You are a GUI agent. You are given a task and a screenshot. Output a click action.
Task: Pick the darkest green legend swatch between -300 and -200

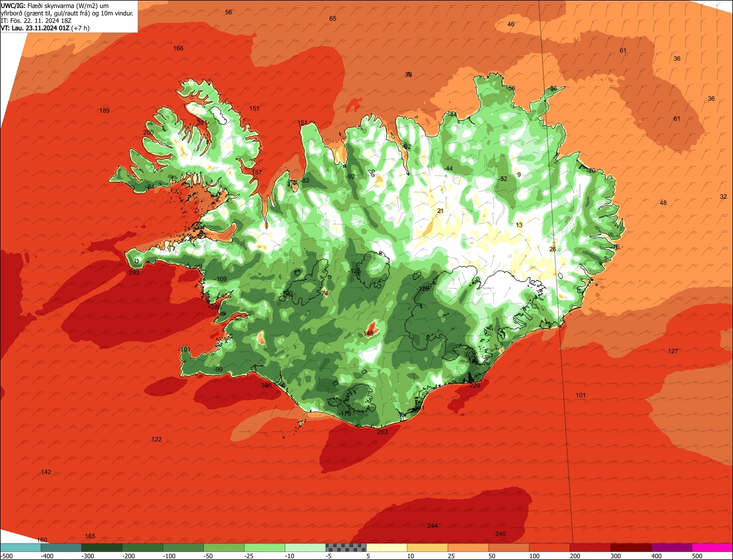[101, 547]
